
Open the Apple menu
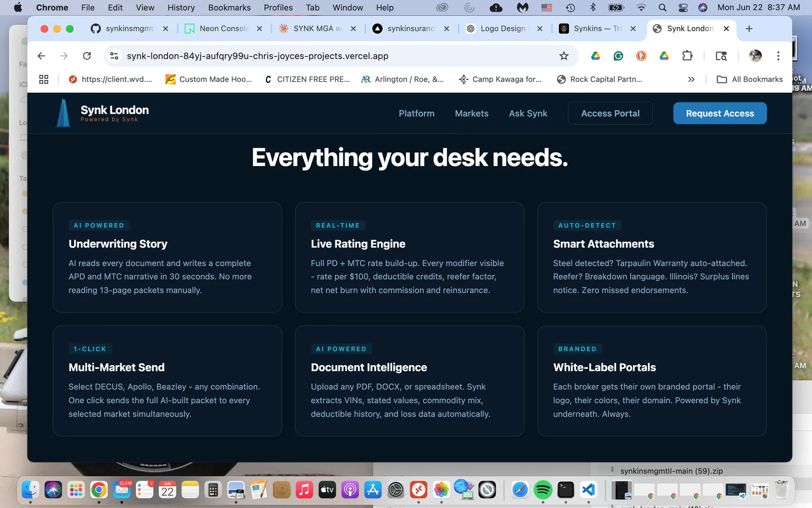pyautogui.click(x=18, y=8)
